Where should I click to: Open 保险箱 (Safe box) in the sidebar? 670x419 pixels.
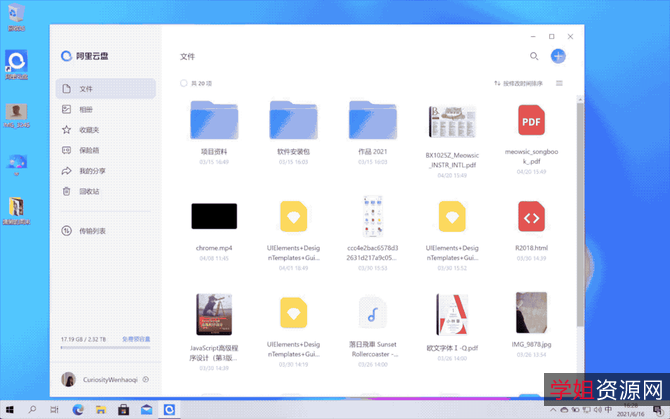click(88, 150)
